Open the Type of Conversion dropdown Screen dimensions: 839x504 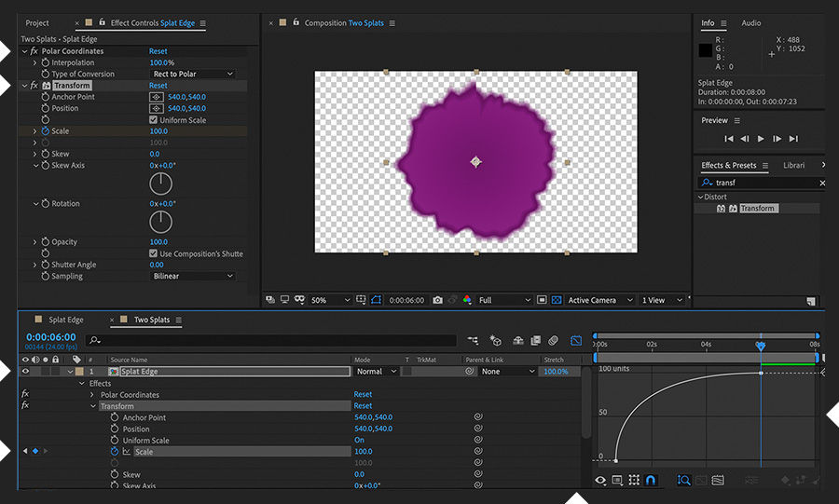(193, 74)
